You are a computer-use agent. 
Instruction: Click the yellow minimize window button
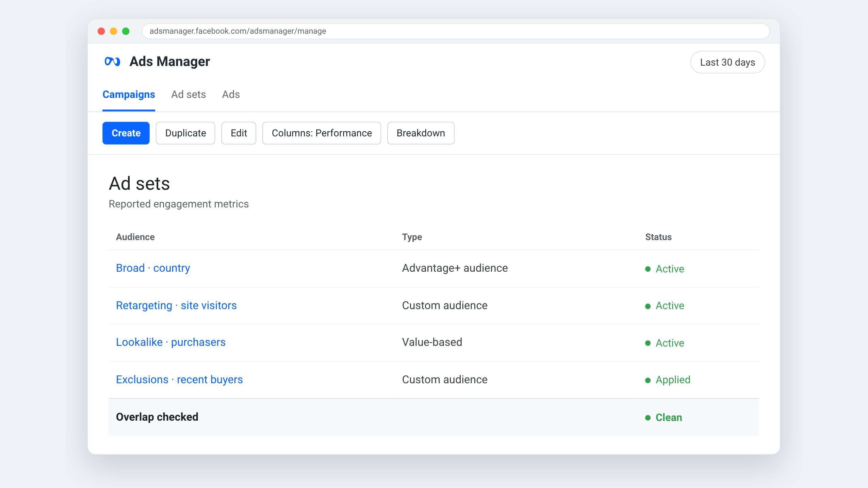click(x=113, y=31)
